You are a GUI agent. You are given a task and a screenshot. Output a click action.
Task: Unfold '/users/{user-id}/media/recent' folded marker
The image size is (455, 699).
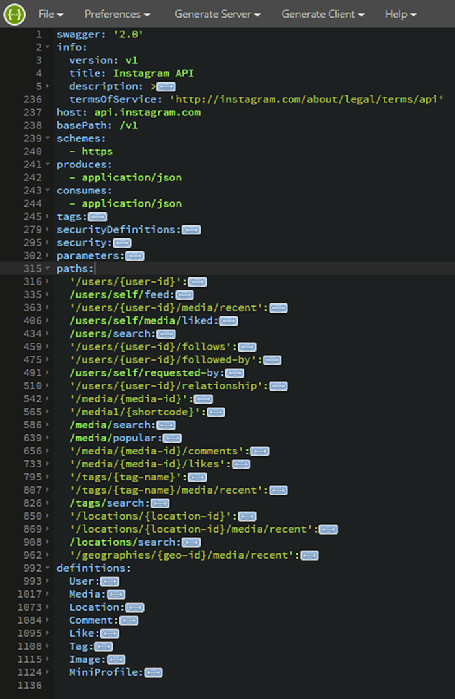(279, 308)
